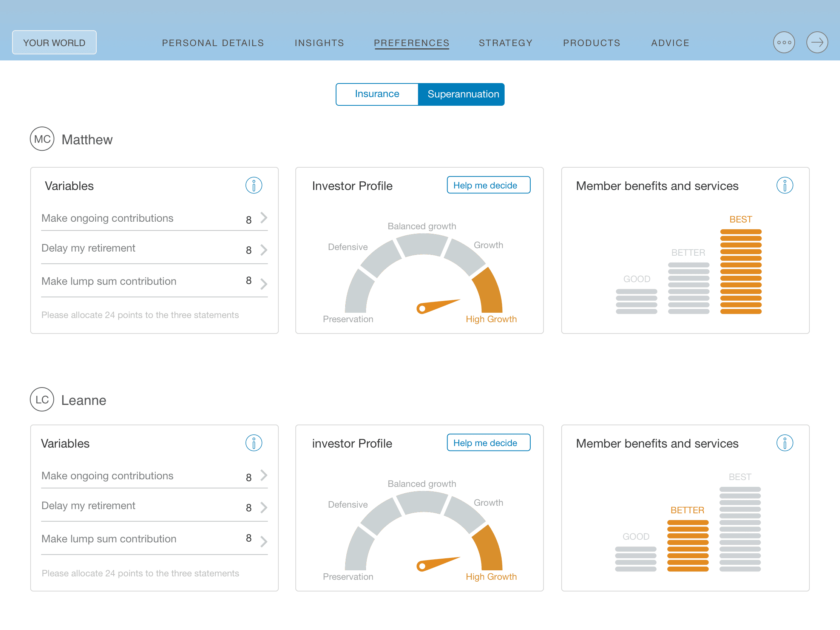The height and width of the screenshot is (630, 840).
Task: Expand Matthew's Make ongoing contributions chevron
Action: [264, 218]
